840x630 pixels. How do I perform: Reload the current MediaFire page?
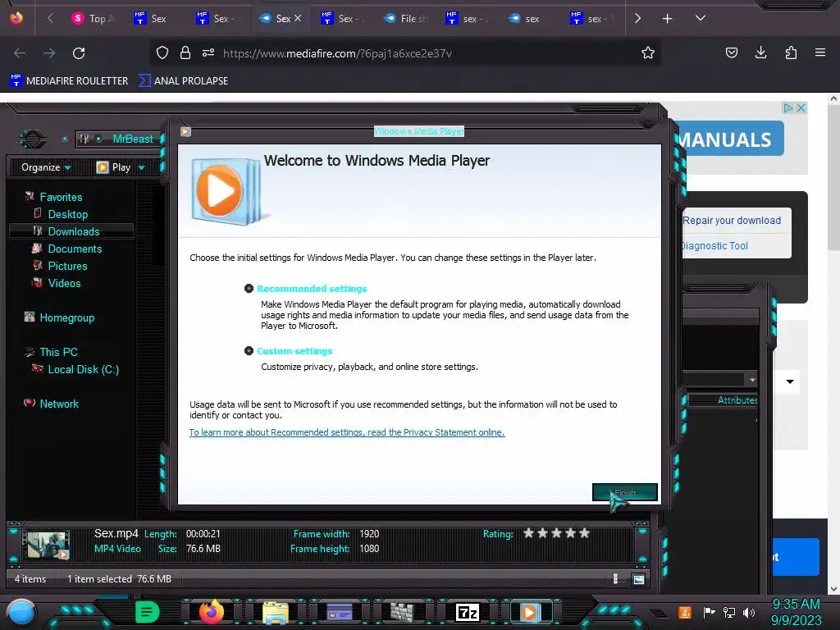[x=79, y=53]
